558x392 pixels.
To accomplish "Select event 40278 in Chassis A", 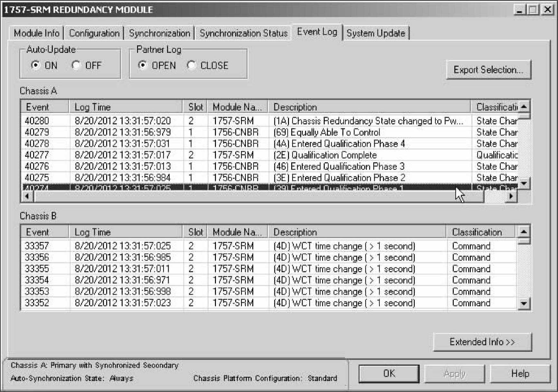I will (270, 144).
